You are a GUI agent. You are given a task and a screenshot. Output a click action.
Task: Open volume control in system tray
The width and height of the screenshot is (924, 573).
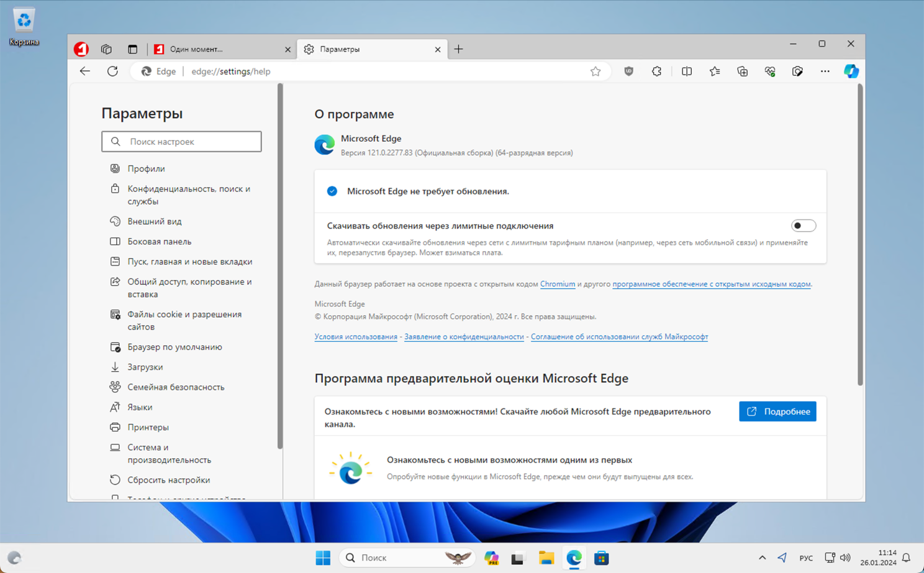(x=845, y=558)
